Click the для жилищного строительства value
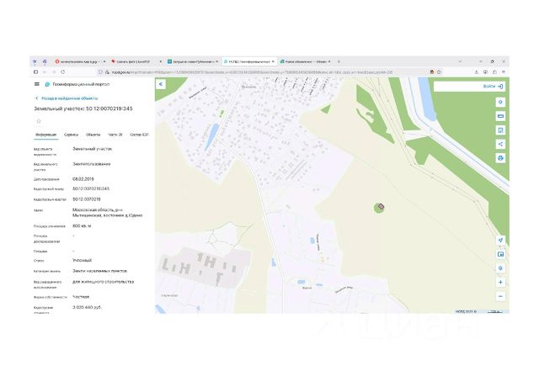The width and height of the screenshot is (539, 392). pos(103,282)
